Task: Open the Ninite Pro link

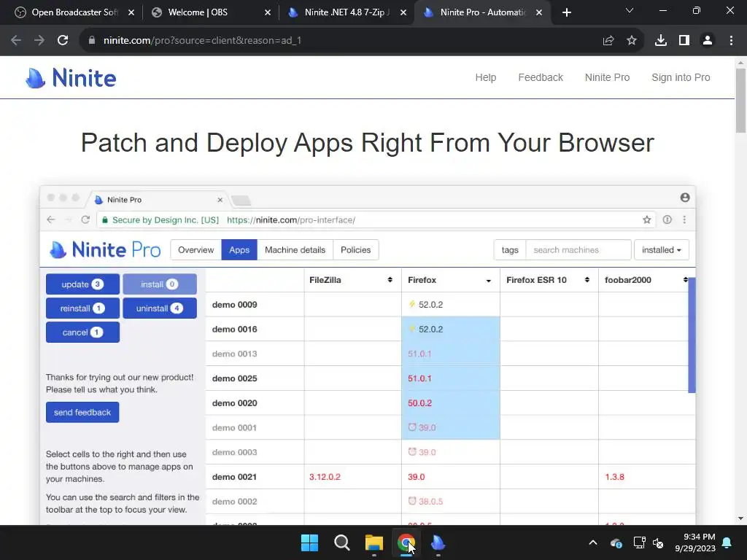Action: [607, 77]
